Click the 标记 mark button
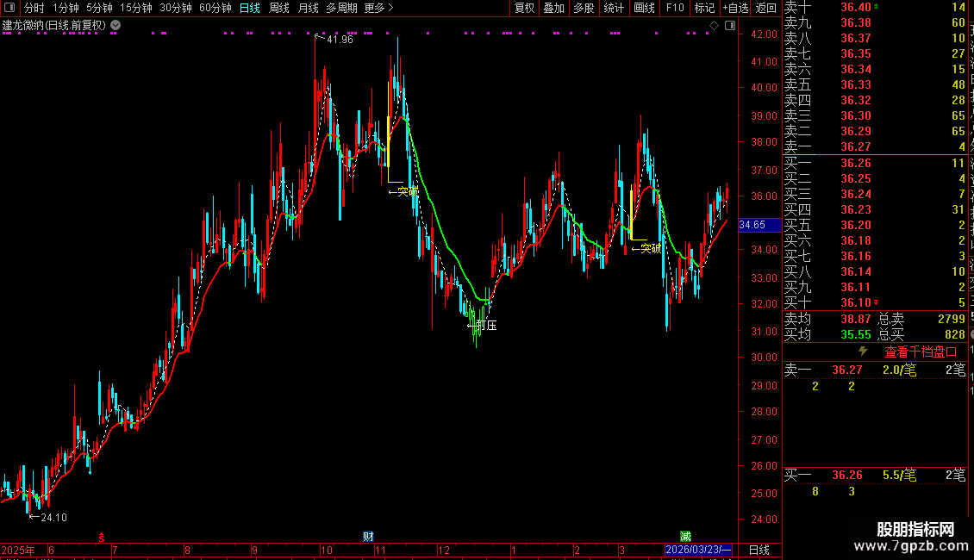974x560 pixels. (x=704, y=8)
